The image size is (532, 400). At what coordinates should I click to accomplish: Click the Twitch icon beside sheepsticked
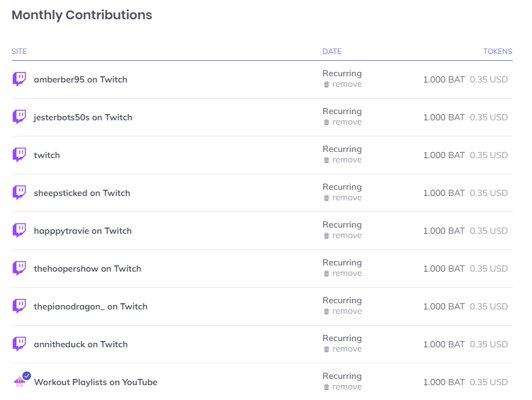[19, 193]
